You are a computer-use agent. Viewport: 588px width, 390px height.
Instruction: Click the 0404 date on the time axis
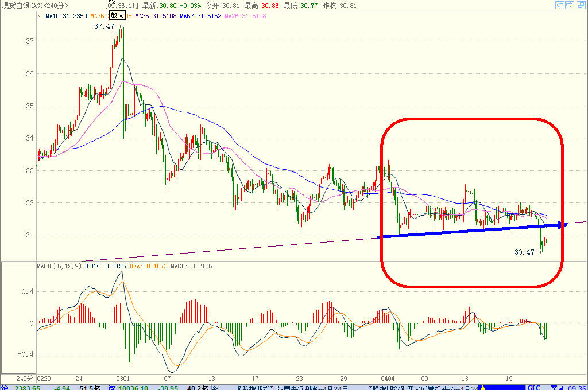388,379
